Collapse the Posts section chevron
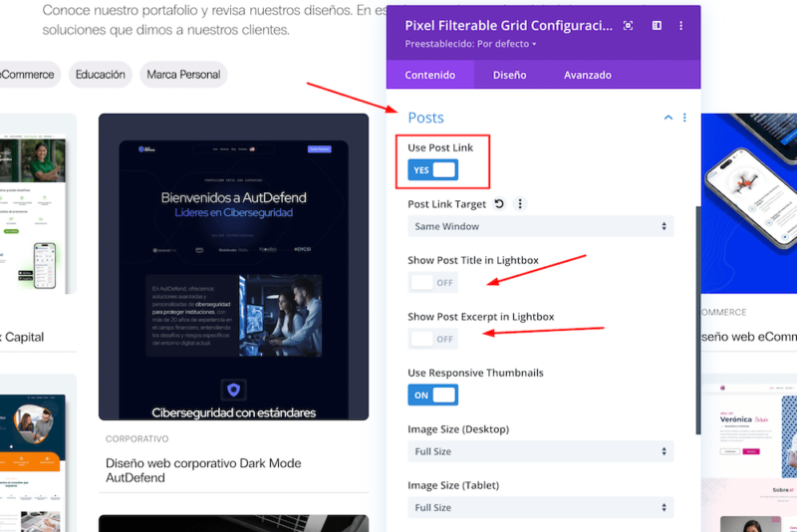Image resolution: width=797 pixels, height=532 pixels. click(668, 118)
